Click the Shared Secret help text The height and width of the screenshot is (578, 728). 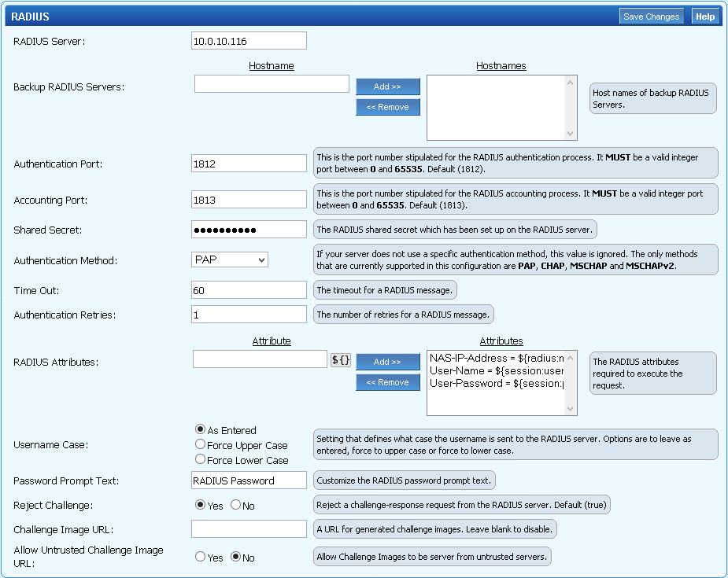tap(455, 230)
